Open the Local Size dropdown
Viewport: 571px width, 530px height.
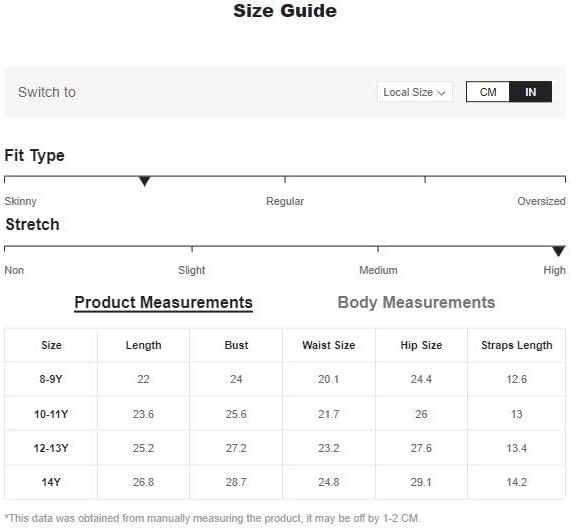[x=415, y=92]
